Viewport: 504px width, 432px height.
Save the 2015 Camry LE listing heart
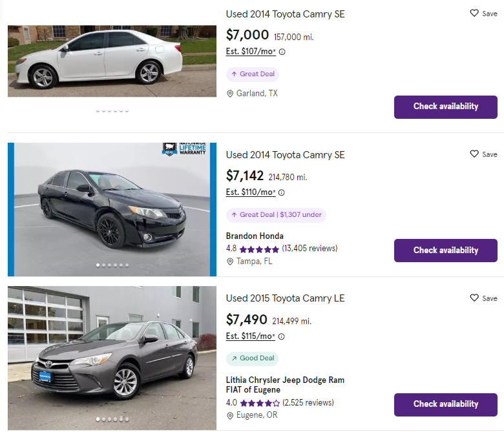pos(474,298)
